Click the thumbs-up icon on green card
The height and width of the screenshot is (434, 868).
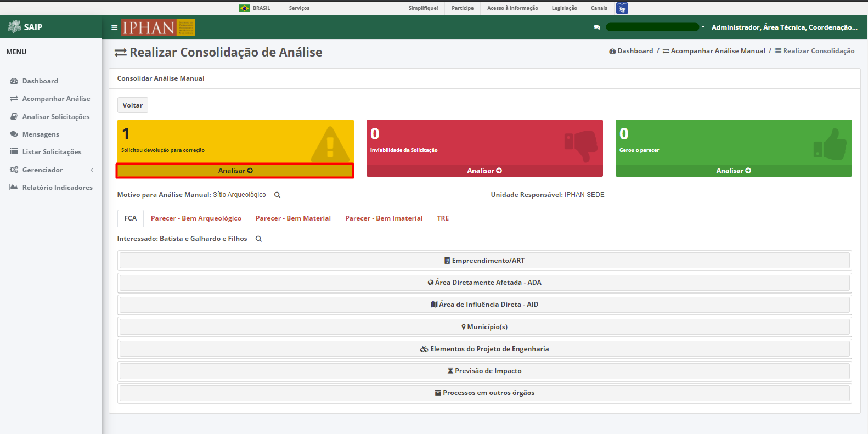[830, 144]
